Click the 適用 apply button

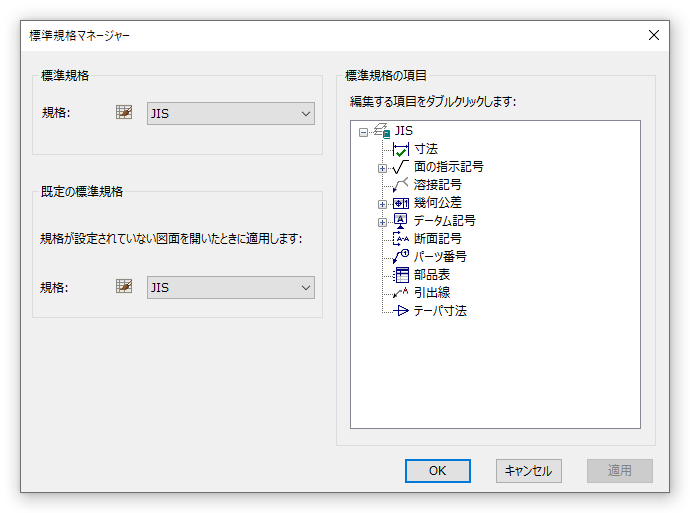coord(620,471)
